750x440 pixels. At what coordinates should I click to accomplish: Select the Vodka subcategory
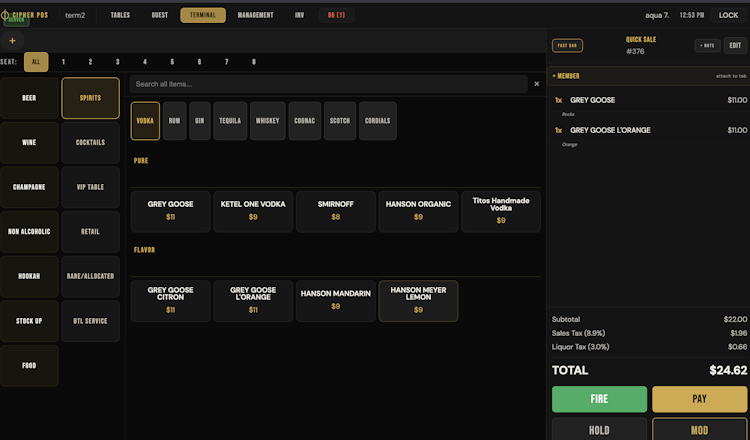point(145,121)
